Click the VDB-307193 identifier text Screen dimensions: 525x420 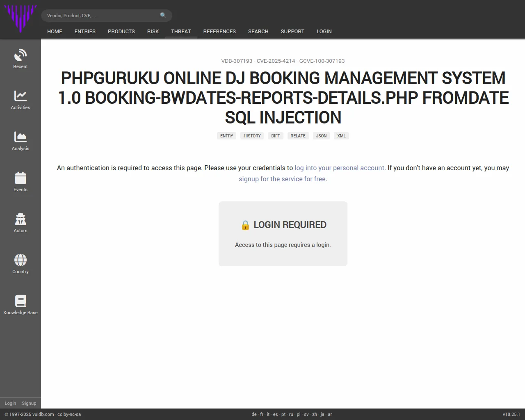point(237,61)
